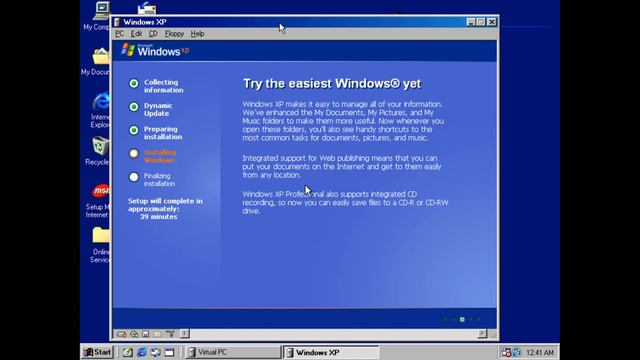Click the shared folder status icon in status bar
Image resolution: width=640 pixels, height=360 pixels.
(157, 334)
